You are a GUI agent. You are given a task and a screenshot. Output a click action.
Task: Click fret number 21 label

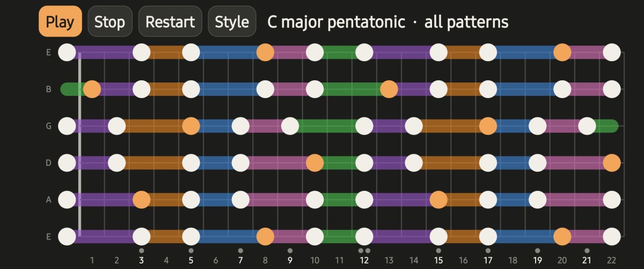tap(587, 260)
